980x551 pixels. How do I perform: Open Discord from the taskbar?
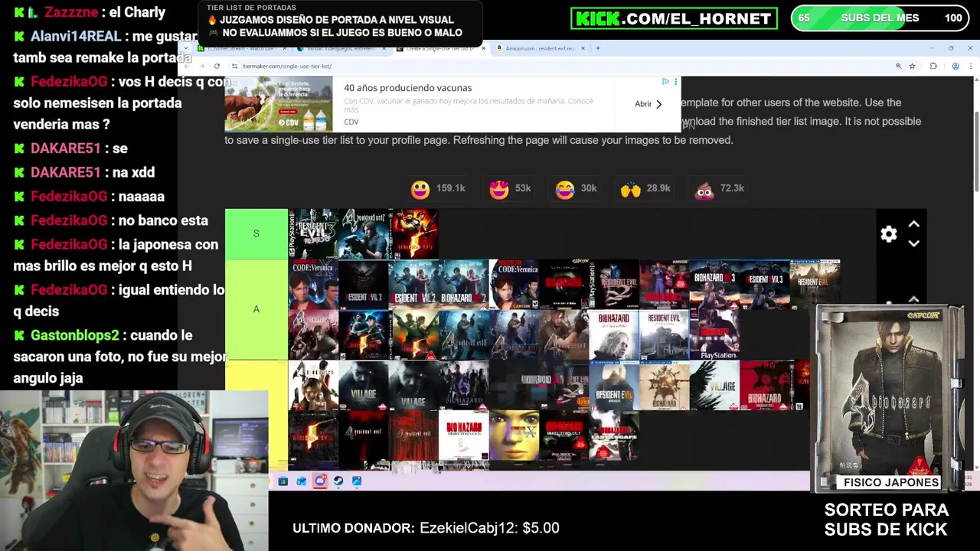[x=320, y=481]
